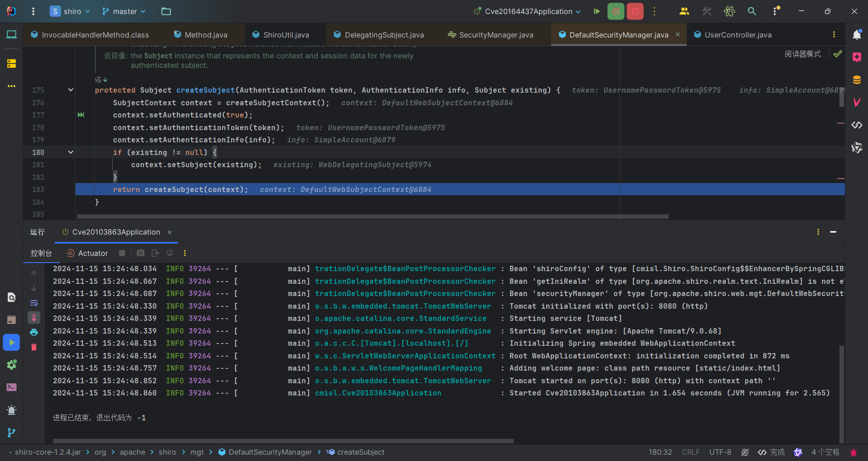Open editor tabs overflow menu

pyautogui.click(x=834, y=34)
